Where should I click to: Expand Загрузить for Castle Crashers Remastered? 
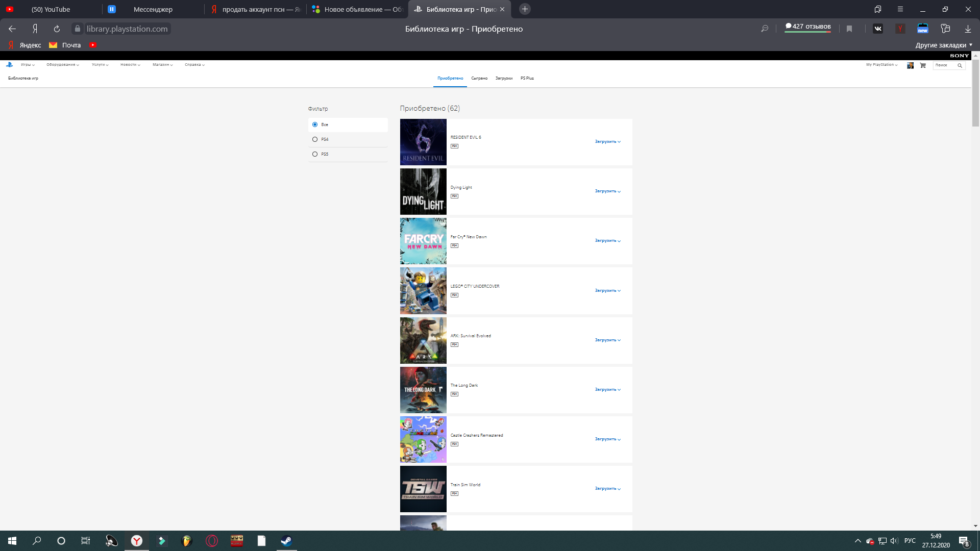click(608, 439)
